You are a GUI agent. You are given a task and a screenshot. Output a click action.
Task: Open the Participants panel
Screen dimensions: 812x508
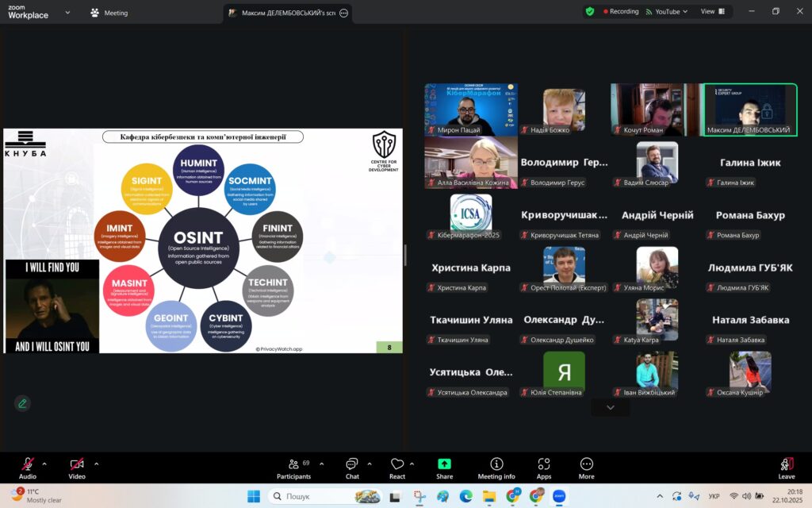[293, 466]
